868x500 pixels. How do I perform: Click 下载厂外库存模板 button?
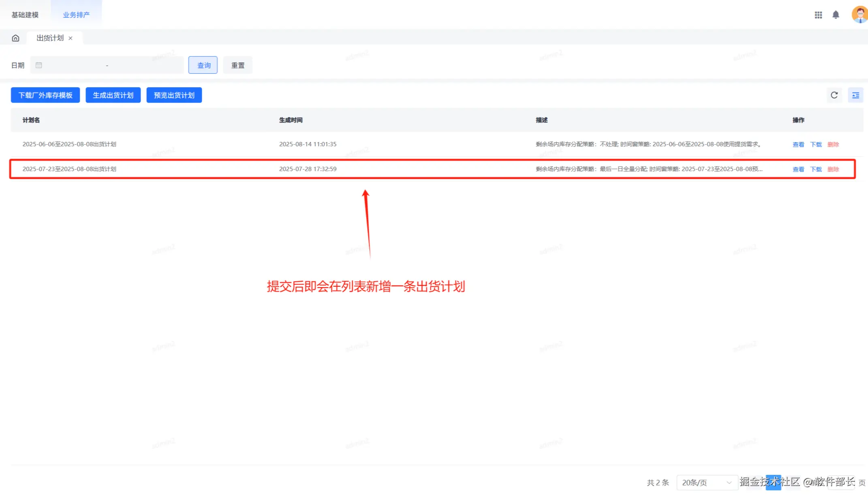pos(45,95)
